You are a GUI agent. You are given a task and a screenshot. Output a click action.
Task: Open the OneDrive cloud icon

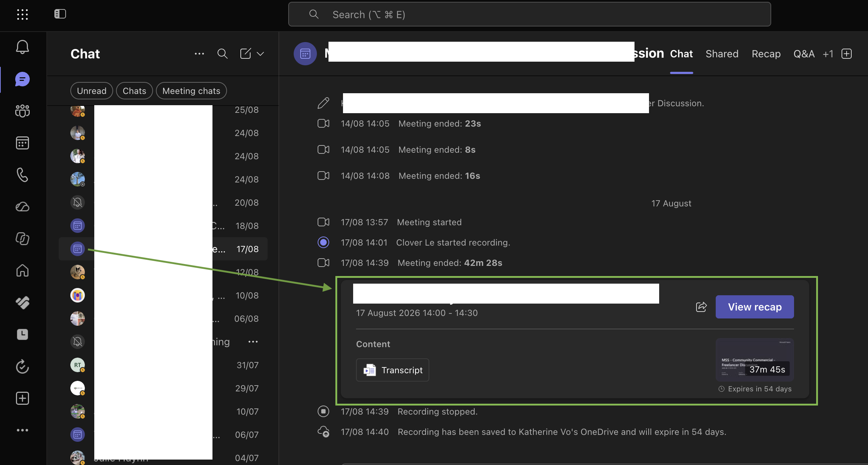coord(22,207)
